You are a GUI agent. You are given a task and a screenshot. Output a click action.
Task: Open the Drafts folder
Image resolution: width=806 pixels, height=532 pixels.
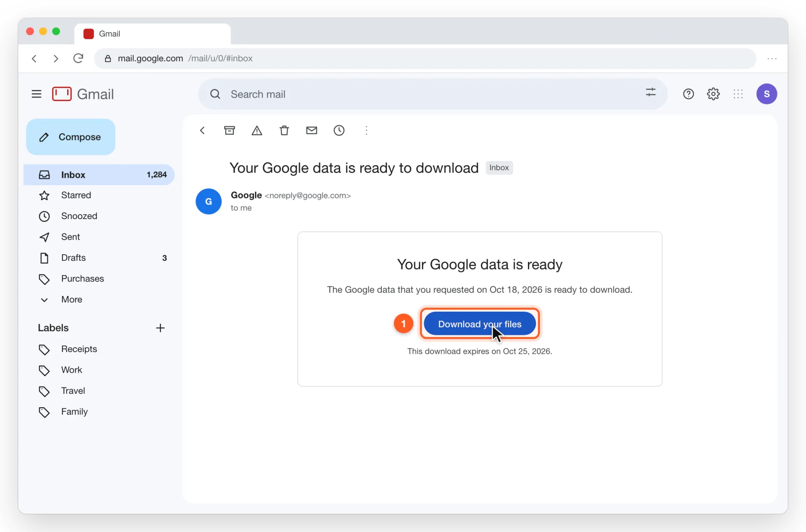99,258
